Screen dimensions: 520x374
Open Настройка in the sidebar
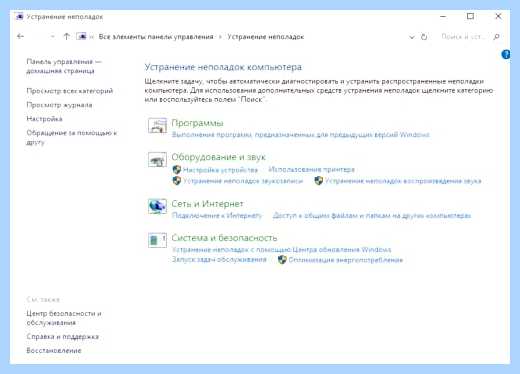pos(44,119)
